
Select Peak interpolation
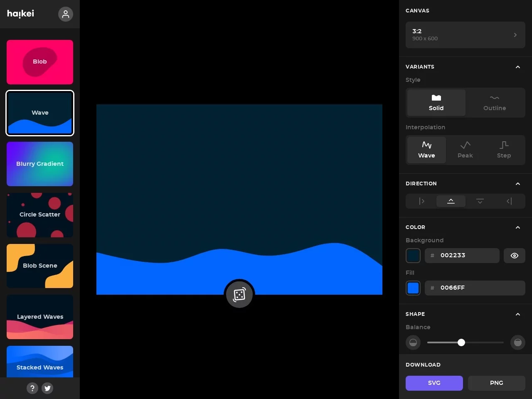click(465, 150)
